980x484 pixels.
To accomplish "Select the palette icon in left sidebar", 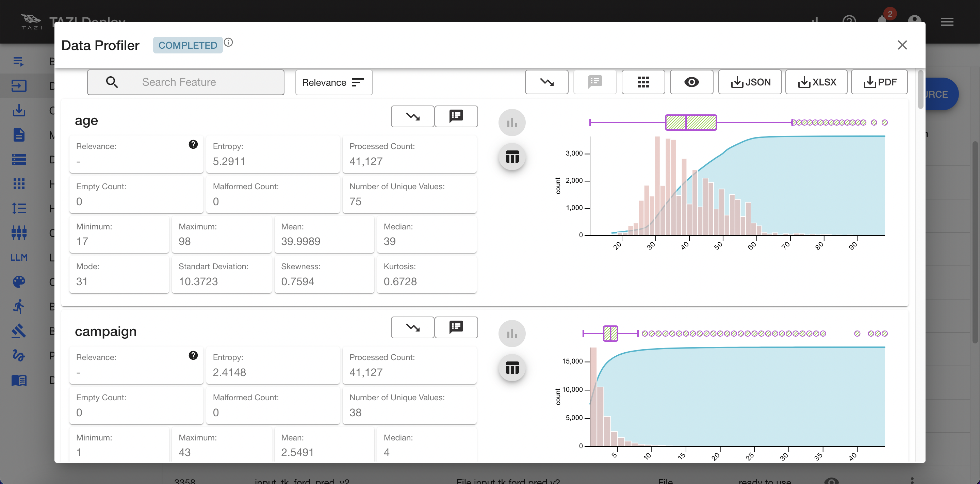I will [19, 282].
